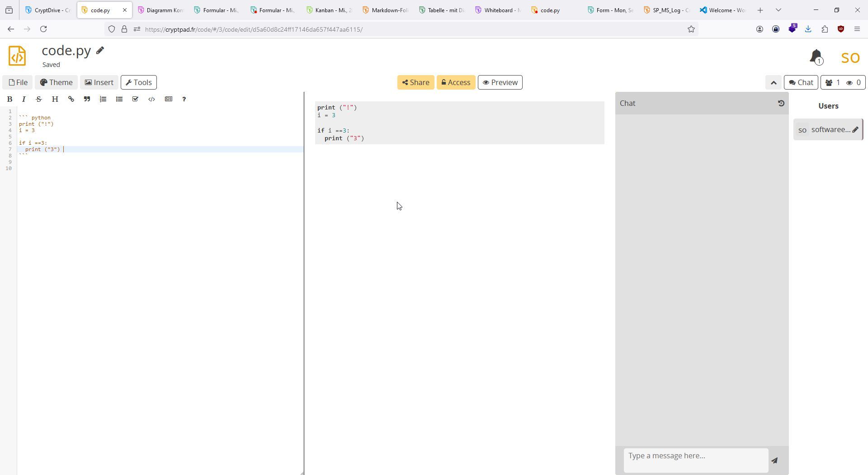
Task: Switch to Kanban tab
Action: click(329, 10)
